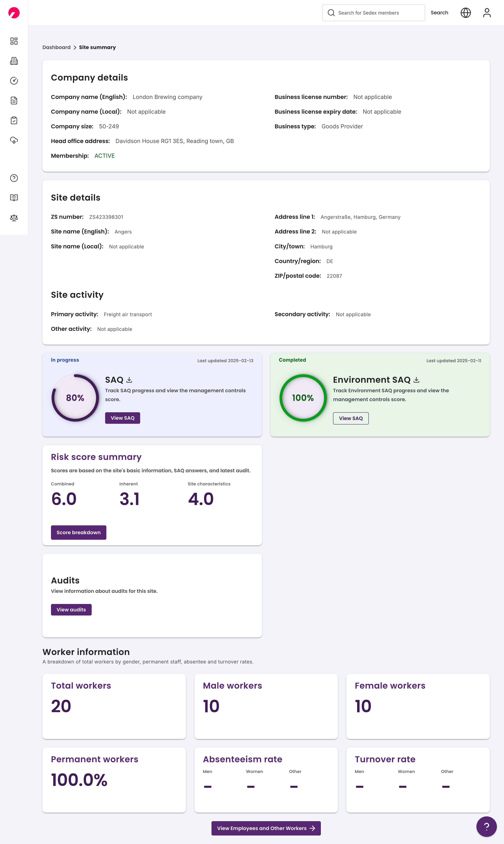
Task: Click View audits in the Audits card
Action: pyautogui.click(x=71, y=609)
